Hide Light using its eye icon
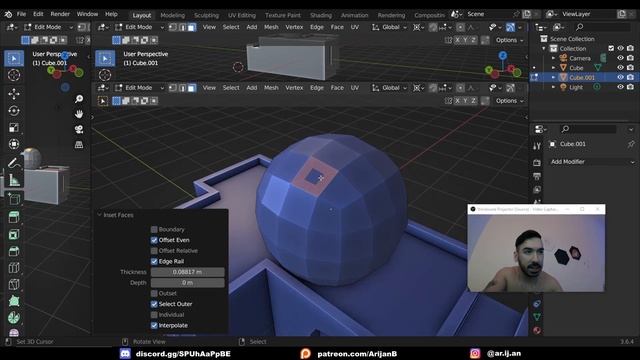Screen dimensions: 640x360 tap(620, 87)
